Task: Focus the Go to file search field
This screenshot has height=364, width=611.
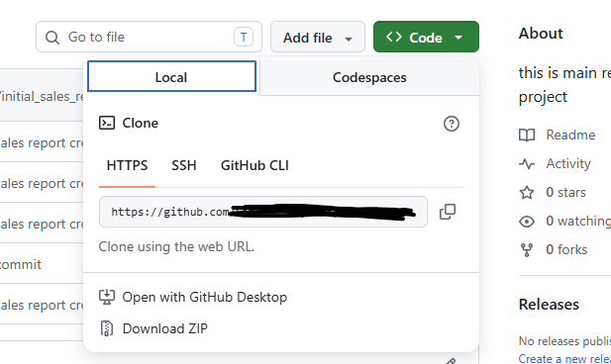Action: [149, 37]
